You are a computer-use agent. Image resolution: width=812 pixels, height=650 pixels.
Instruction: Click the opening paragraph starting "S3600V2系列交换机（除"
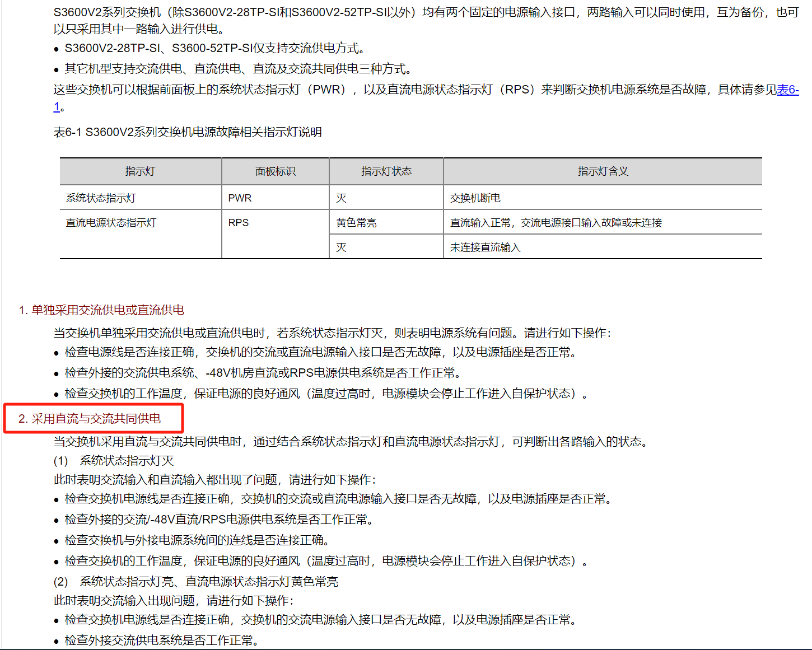point(426,21)
